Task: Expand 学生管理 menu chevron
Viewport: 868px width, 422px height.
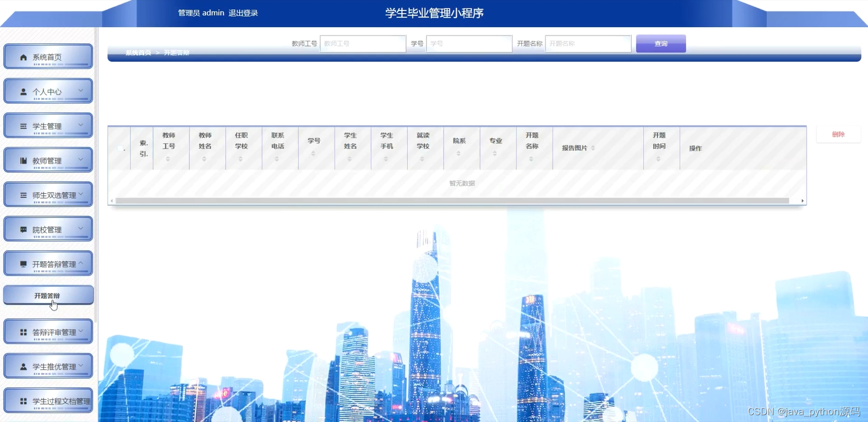Action: [x=81, y=125]
